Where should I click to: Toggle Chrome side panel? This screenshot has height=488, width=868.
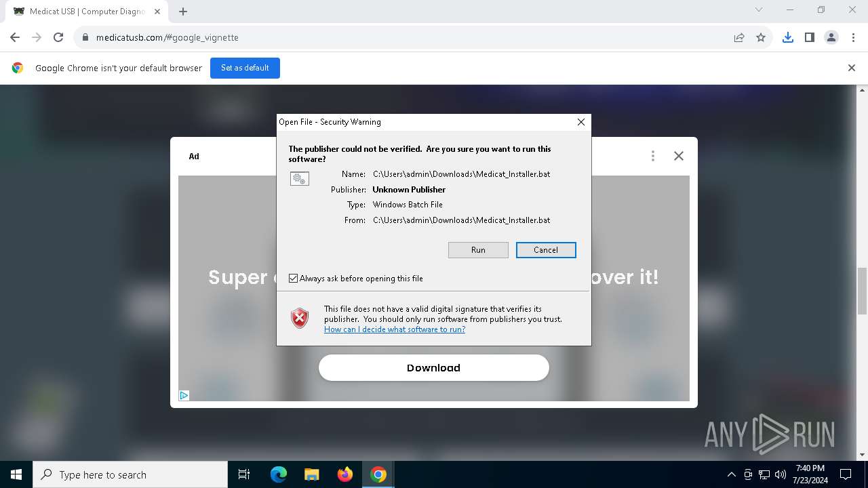pyautogui.click(x=810, y=37)
